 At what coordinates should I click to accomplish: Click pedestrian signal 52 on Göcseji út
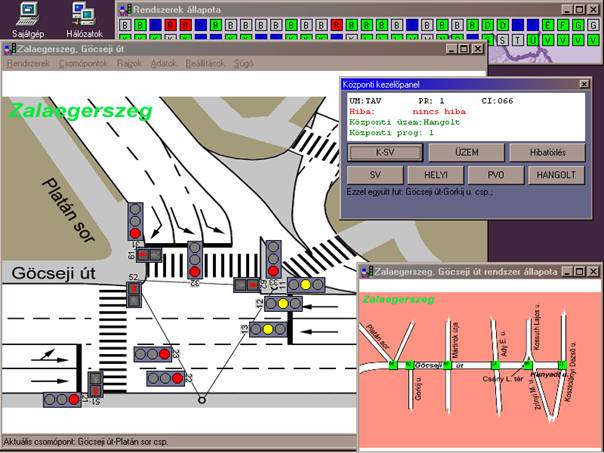(x=134, y=294)
